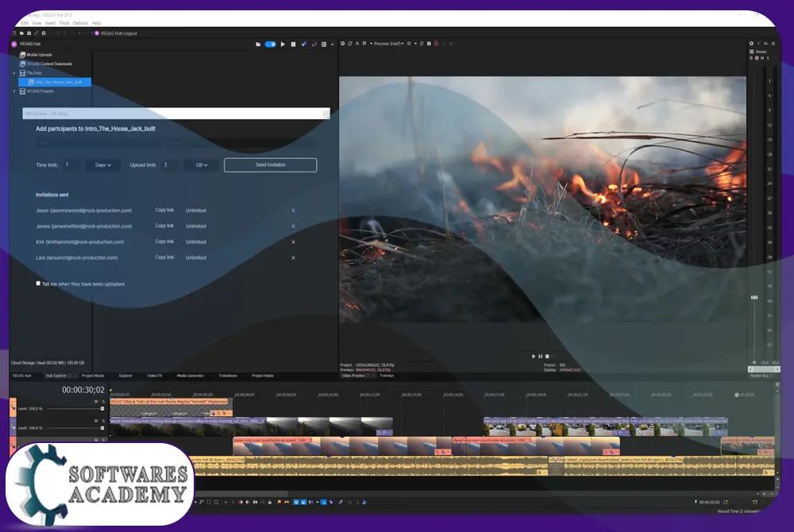Switch to the Explorer tab
This screenshot has height=532, width=794.
(x=125, y=376)
